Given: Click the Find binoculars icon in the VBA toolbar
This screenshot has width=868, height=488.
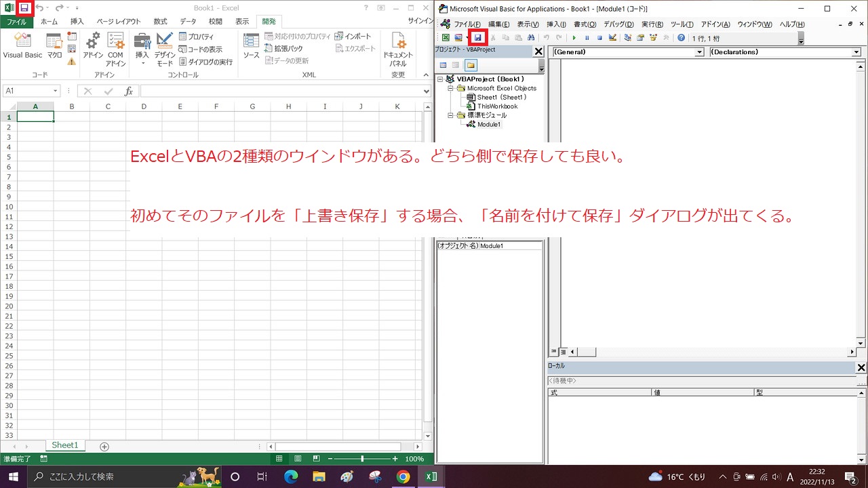Looking at the screenshot, I should click(531, 38).
